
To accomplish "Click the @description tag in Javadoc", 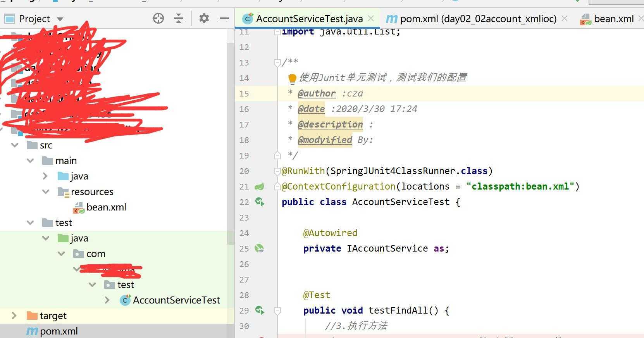I will click(x=330, y=124).
